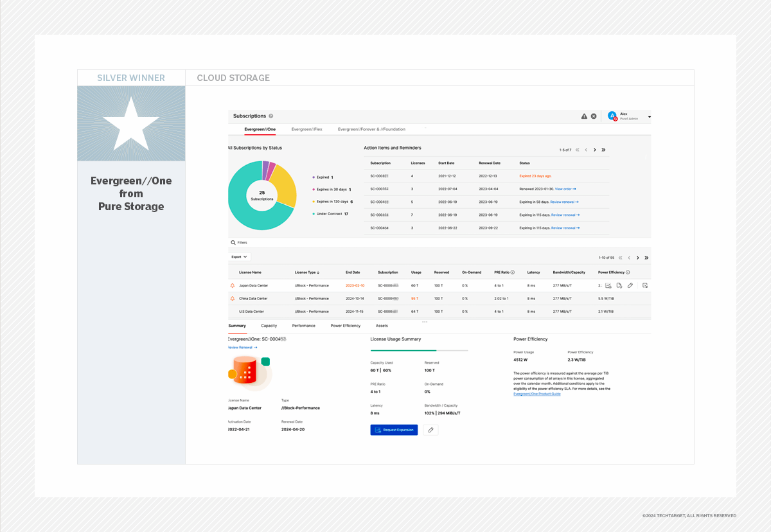
Task: Click the info icon next to Power Efficiency header
Action: pyautogui.click(x=628, y=272)
